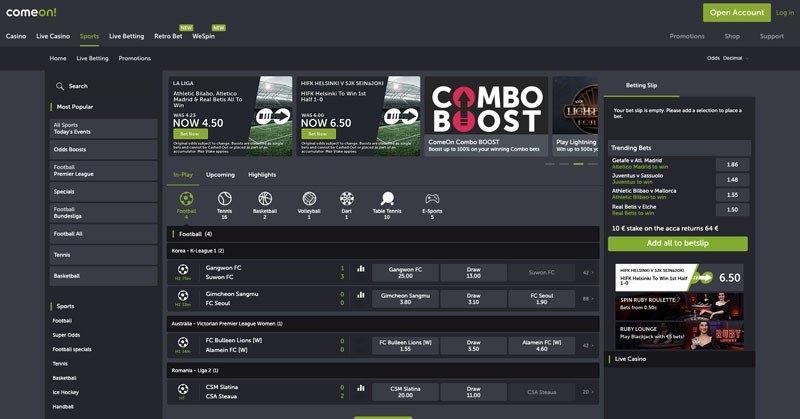Viewport: 800px width, 419px height.
Task: Open the Live Casino top menu
Action: click(x=53, y=36)
